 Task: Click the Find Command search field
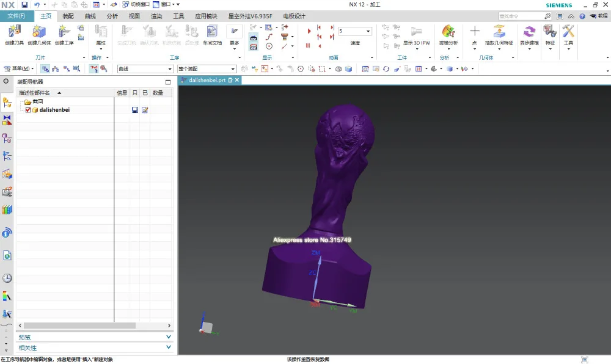tap(521, 16)
